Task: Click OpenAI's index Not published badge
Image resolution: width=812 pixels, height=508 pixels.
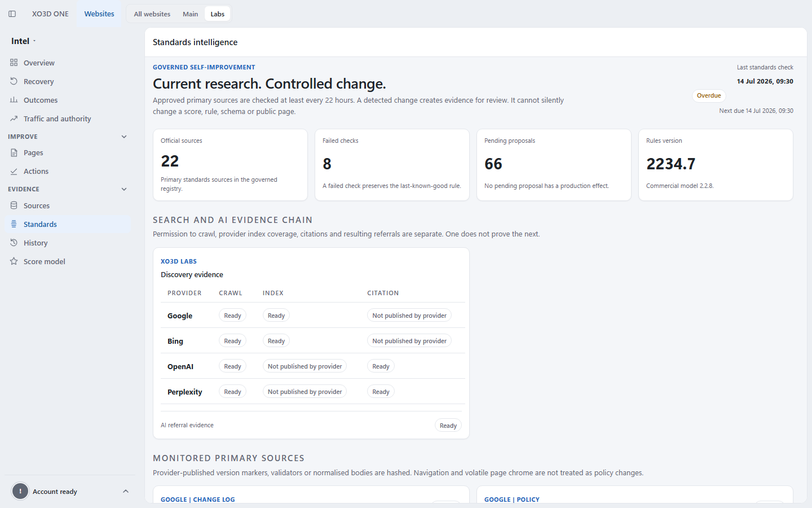Action: (304, 366)
